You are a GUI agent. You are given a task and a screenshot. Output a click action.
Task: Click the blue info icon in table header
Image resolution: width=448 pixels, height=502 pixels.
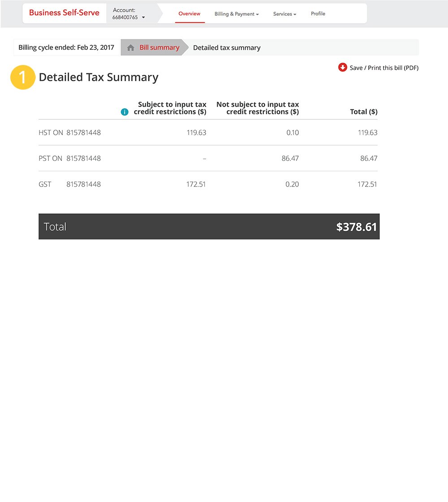tap(125, 112)
